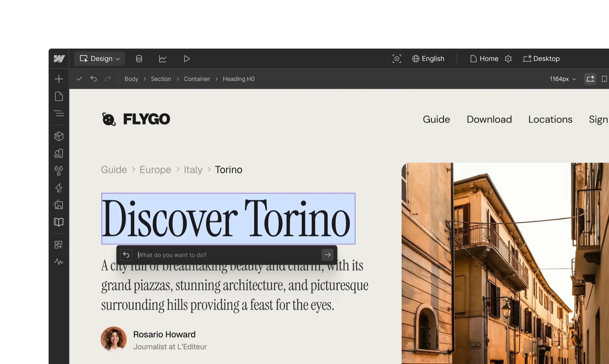Open the CMS database icon

coord(139,58)
